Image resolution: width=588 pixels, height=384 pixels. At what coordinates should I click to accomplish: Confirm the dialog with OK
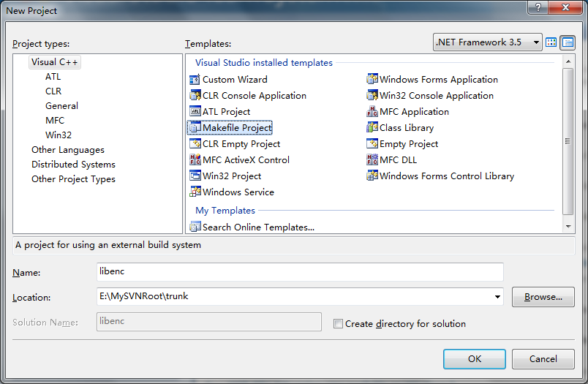click(475, 359)
